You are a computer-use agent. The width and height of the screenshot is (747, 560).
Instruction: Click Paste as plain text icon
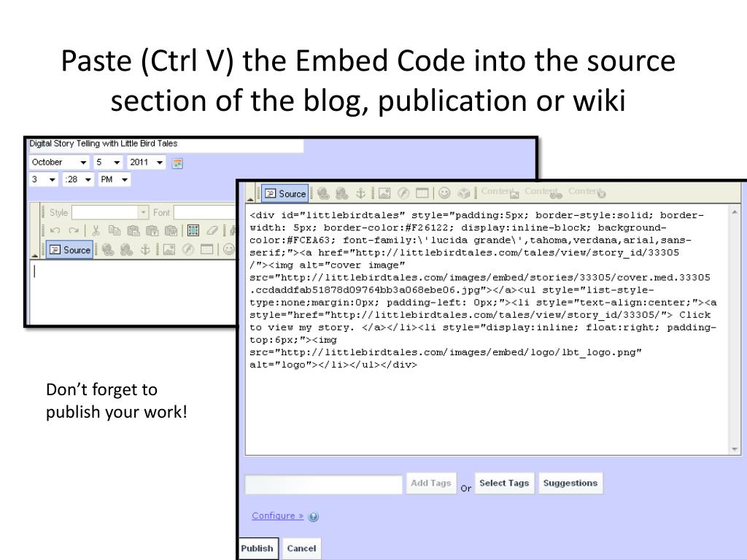click(152, 230)
